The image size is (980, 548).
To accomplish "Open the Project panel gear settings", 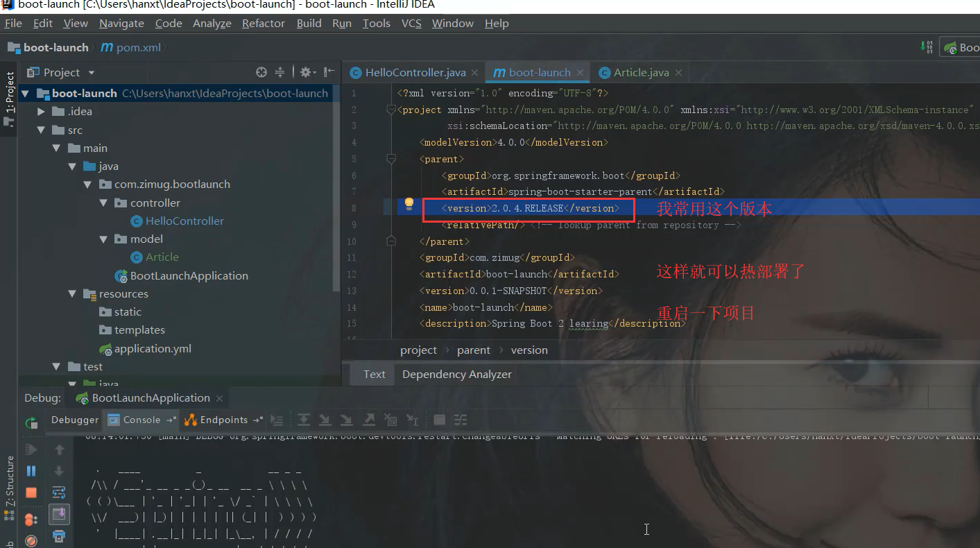I will pos(307,72).
